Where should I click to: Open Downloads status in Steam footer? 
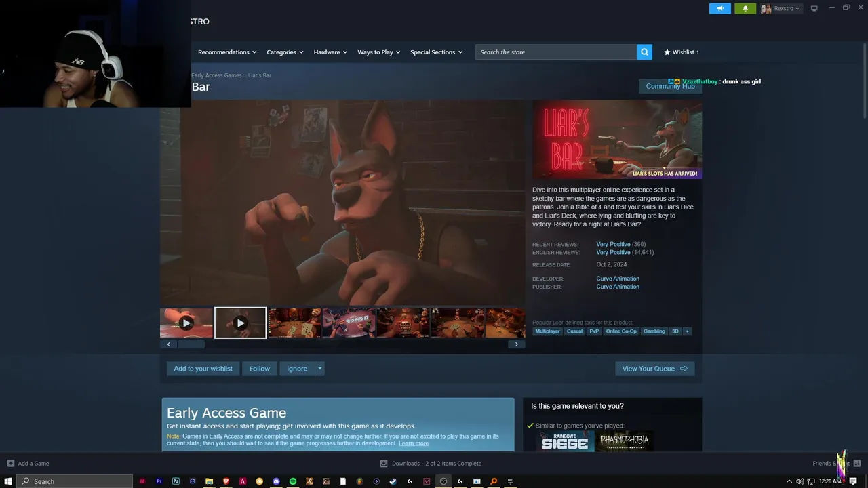point(431,464)
